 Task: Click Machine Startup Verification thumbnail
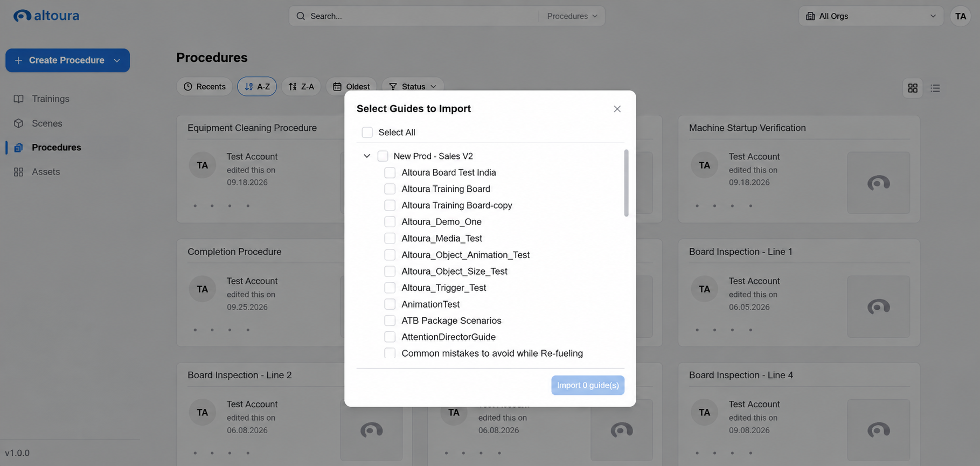(878, 183)
